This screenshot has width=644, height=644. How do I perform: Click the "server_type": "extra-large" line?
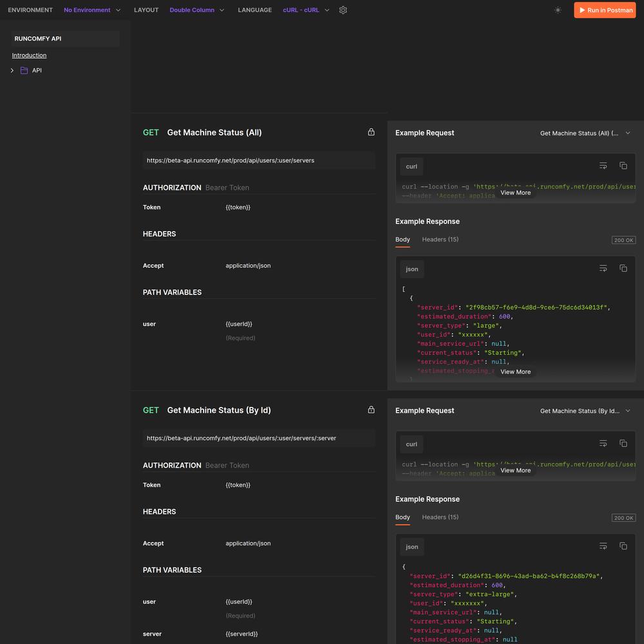463,594
